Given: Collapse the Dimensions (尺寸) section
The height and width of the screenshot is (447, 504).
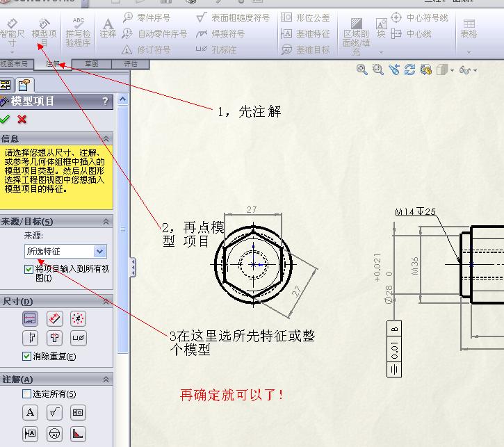Looking at the screenshot, I should [x=106, y=302].
